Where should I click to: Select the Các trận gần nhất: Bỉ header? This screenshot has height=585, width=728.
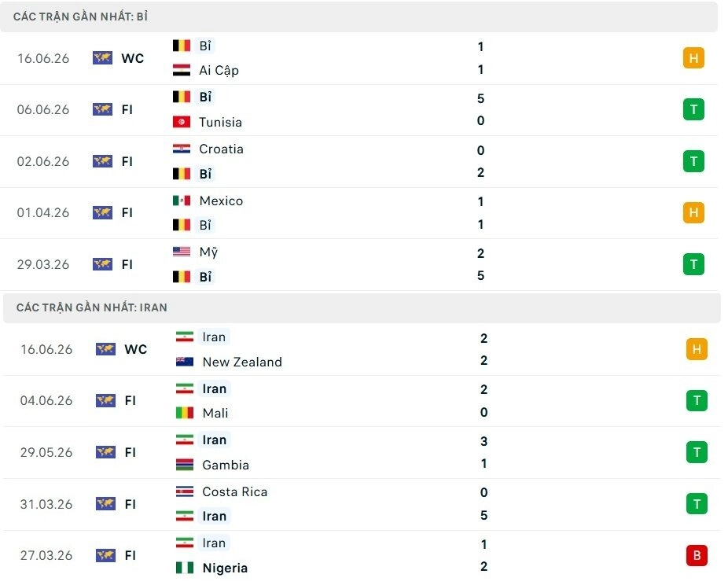(359, 17)
